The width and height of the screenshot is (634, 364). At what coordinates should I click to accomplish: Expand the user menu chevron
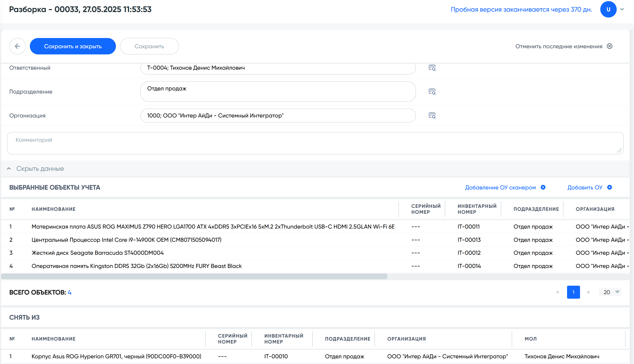[x=622, y=9]
